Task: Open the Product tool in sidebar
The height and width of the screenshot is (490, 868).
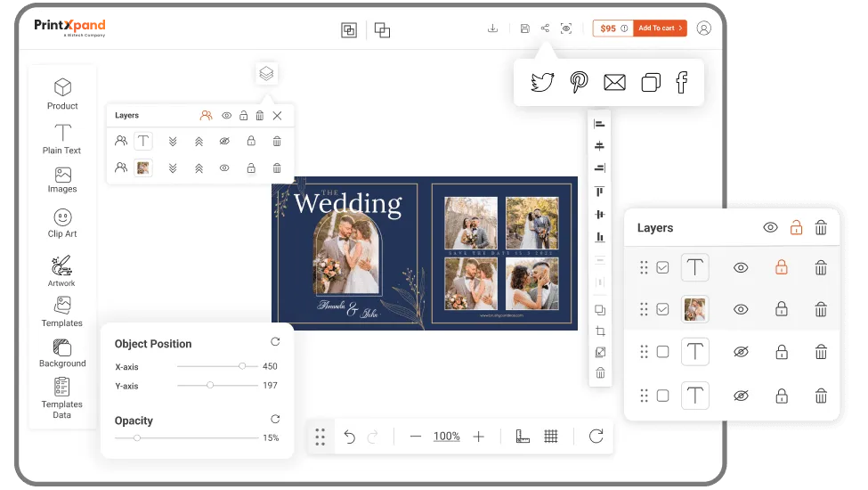Action: (62, 94)
